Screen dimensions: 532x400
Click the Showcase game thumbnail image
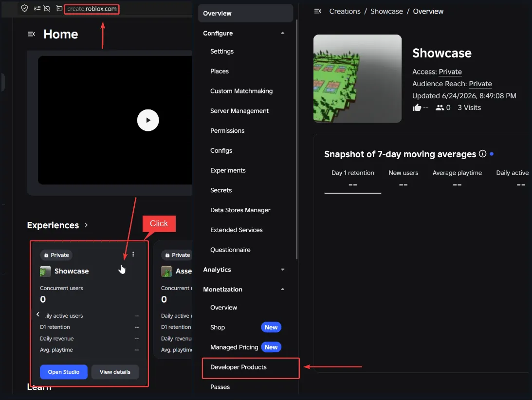pyautogui.click(x=357, y=78)
